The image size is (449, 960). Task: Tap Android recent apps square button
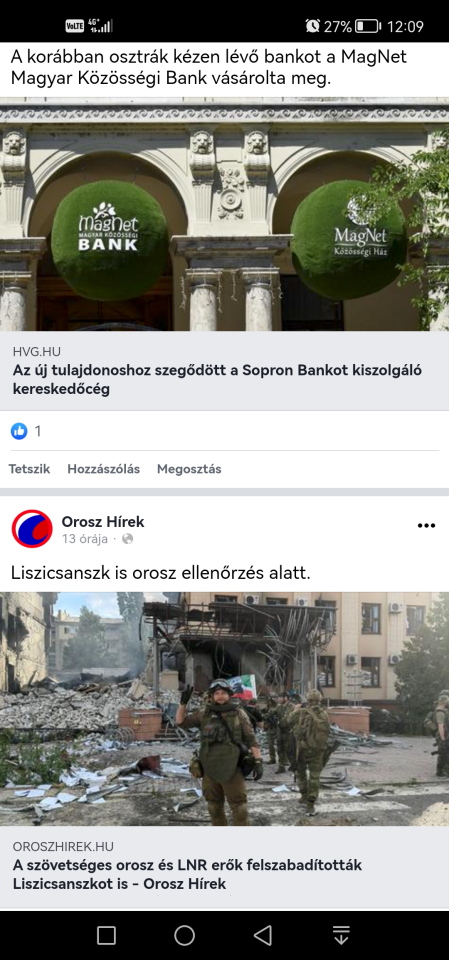pyautogui.click(x=106, y=935)
